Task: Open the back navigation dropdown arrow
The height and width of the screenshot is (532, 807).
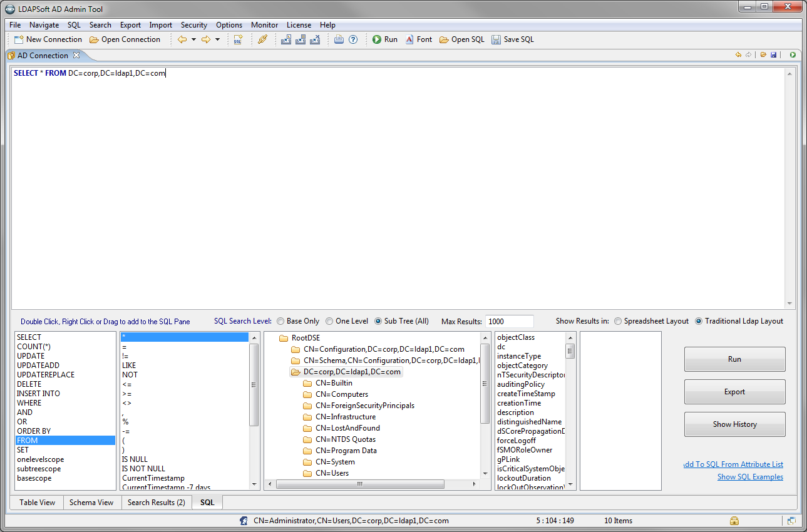Action: [193, 39]
